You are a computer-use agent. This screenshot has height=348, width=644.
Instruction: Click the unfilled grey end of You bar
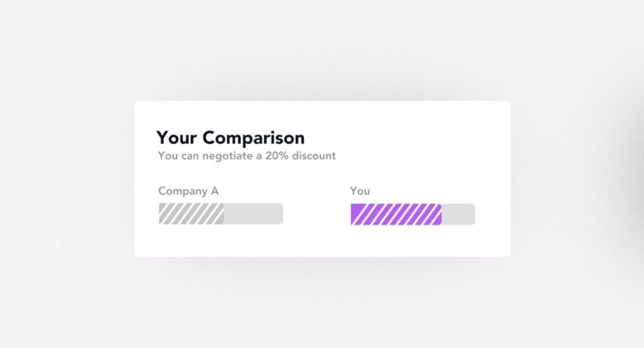(458, 215)
